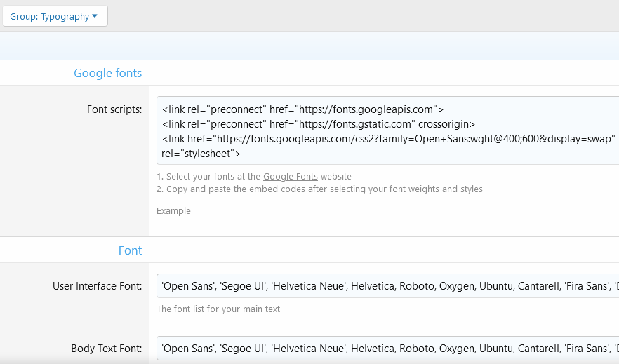
Task: Open the Google Fonts website link
Action: click(290, 177)
